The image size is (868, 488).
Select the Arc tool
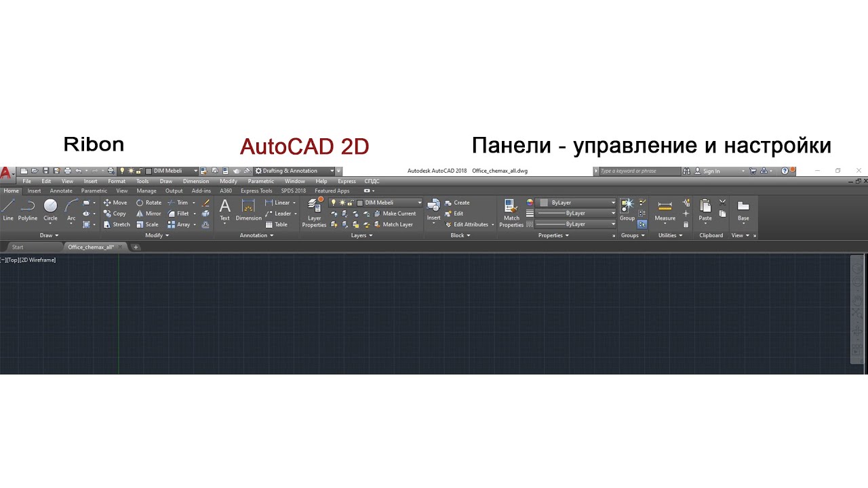[71, 210]
